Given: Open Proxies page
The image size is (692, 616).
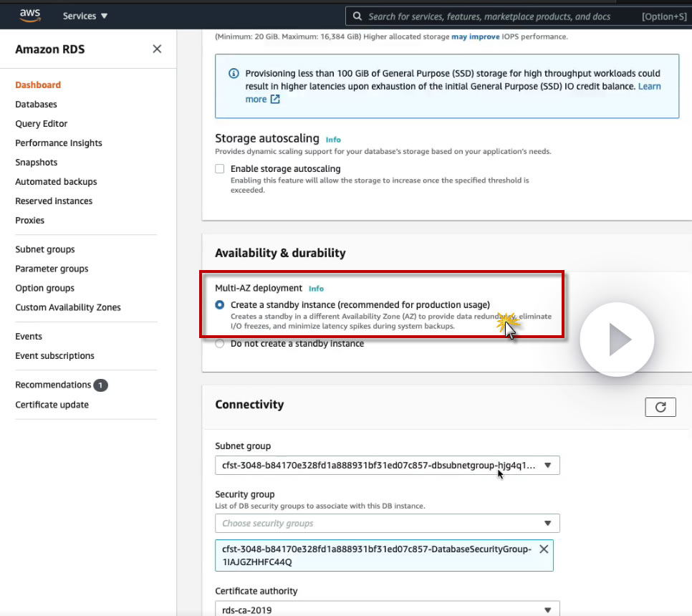Looking at the screenshot, I should 29,220.
